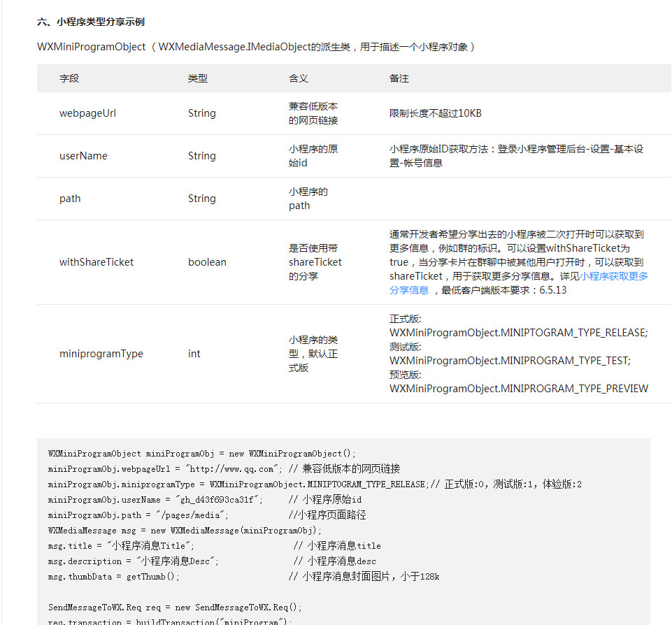Click the 字段 column header

(69, 78)
